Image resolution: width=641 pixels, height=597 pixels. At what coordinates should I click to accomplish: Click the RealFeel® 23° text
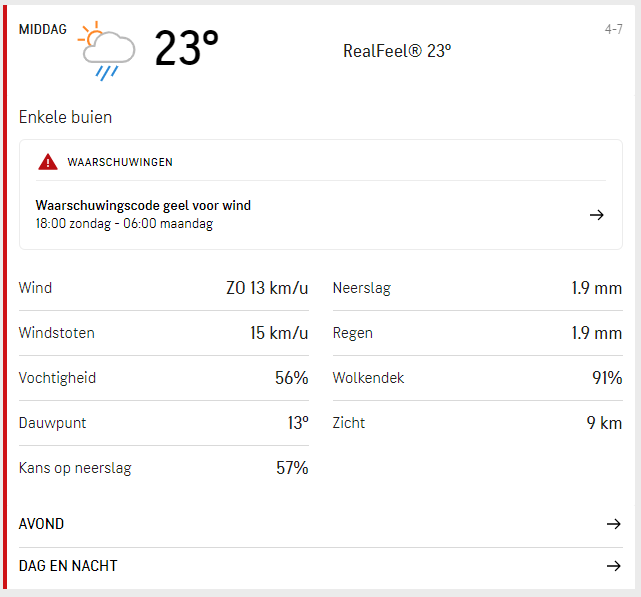pyautogui.click(x=397, y=51)
